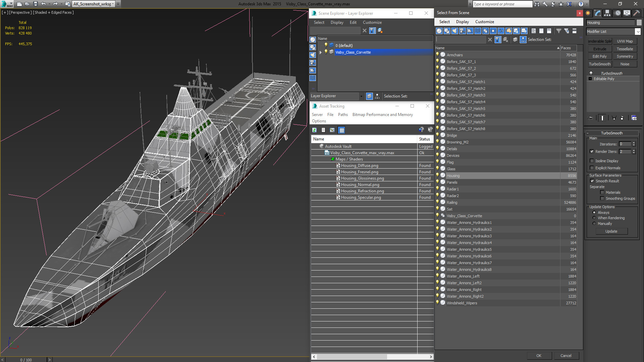Image resolution: width=644 pixels, height=362 pixels.
Task: Open the Hierarchy command panel tab
Action: (x=607, y=13)
